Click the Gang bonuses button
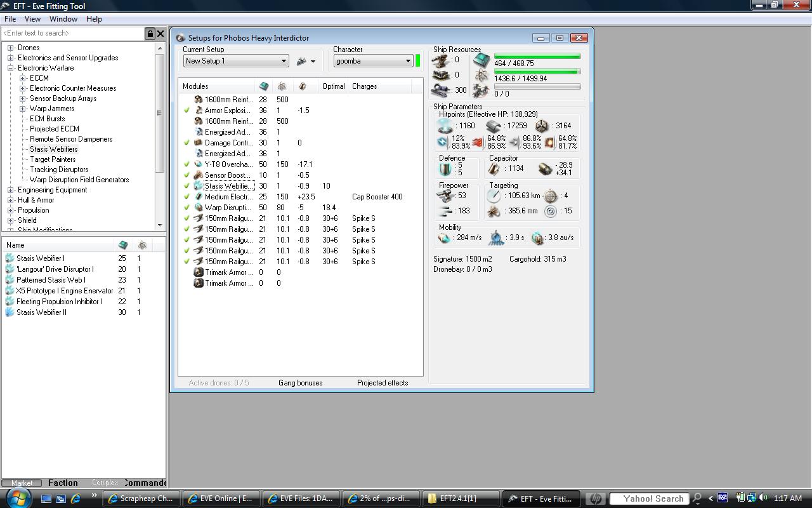The image size is (812, 508). click(x=300, y=383)
